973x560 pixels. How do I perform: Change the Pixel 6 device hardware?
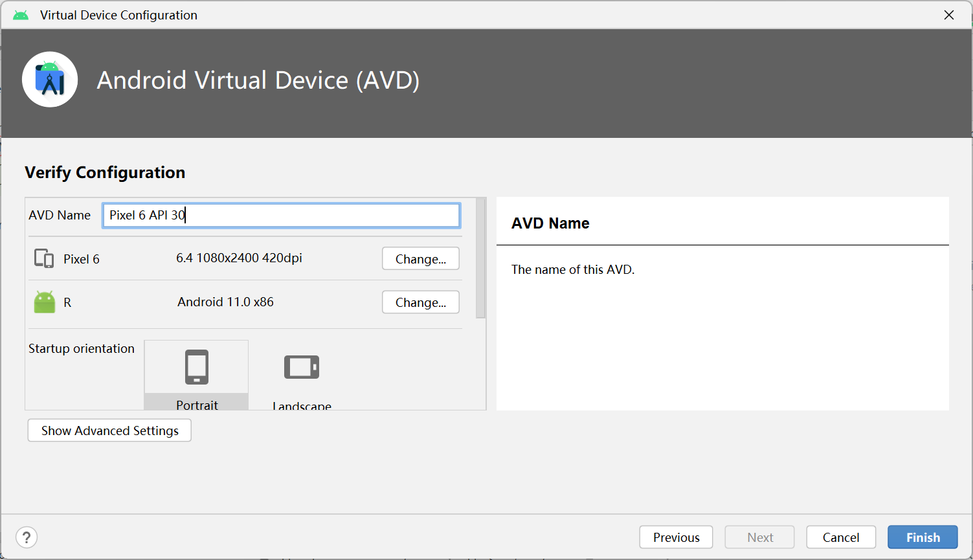pos(421,259)
